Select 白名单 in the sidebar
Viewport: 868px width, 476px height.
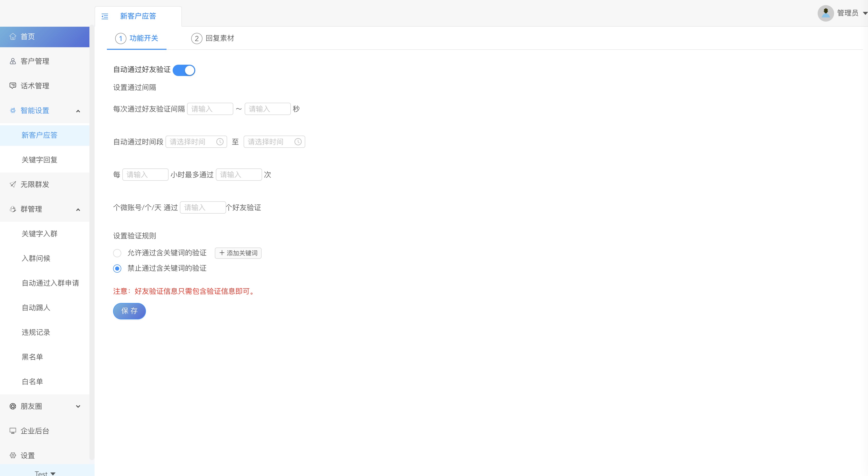44,382
